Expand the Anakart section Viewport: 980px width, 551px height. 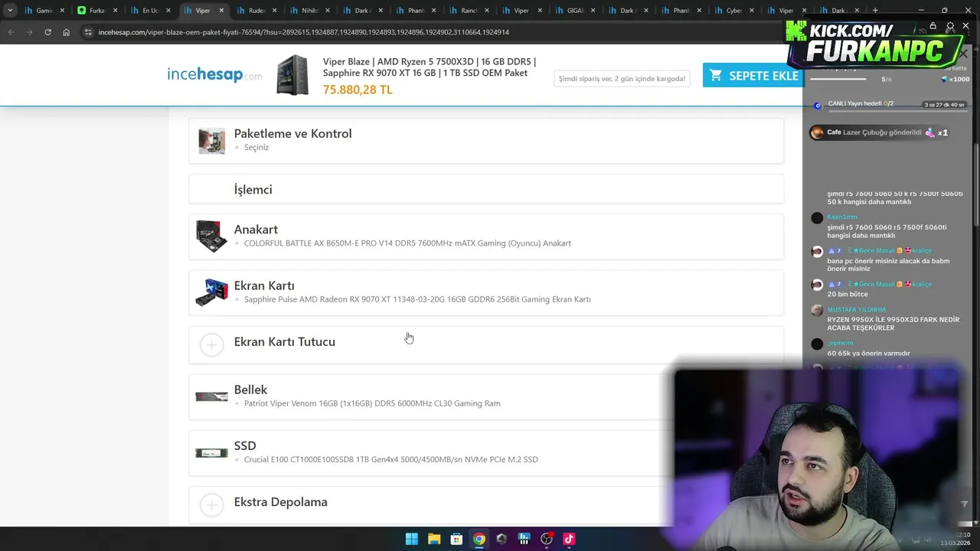point(486,236)
